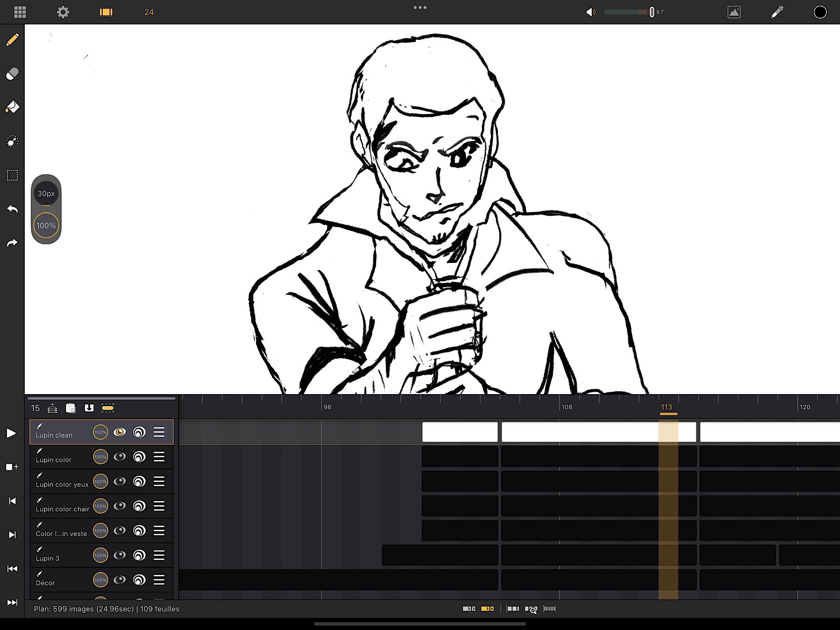Viewport: 840px width, 630px height.
Task: Open Lupin color yeux layer options menu
Action: (159, 481)
